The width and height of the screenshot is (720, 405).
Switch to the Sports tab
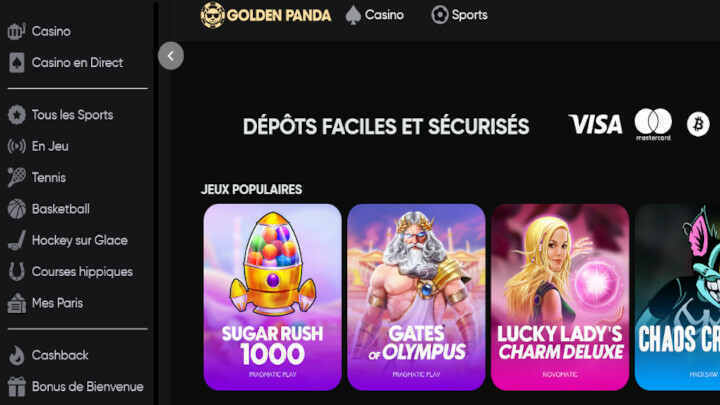pyautogui.click(x=459, y=15)
